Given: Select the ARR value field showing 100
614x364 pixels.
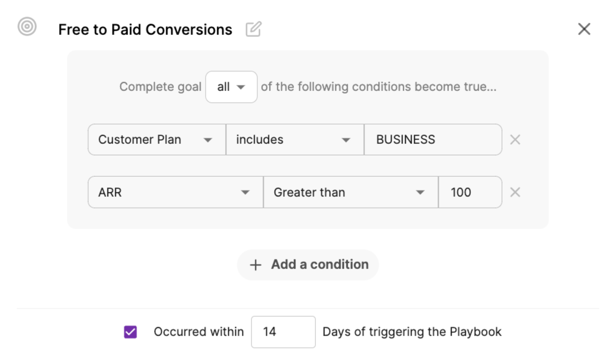Looking at the screenshot, I should (x=470, y=192).
